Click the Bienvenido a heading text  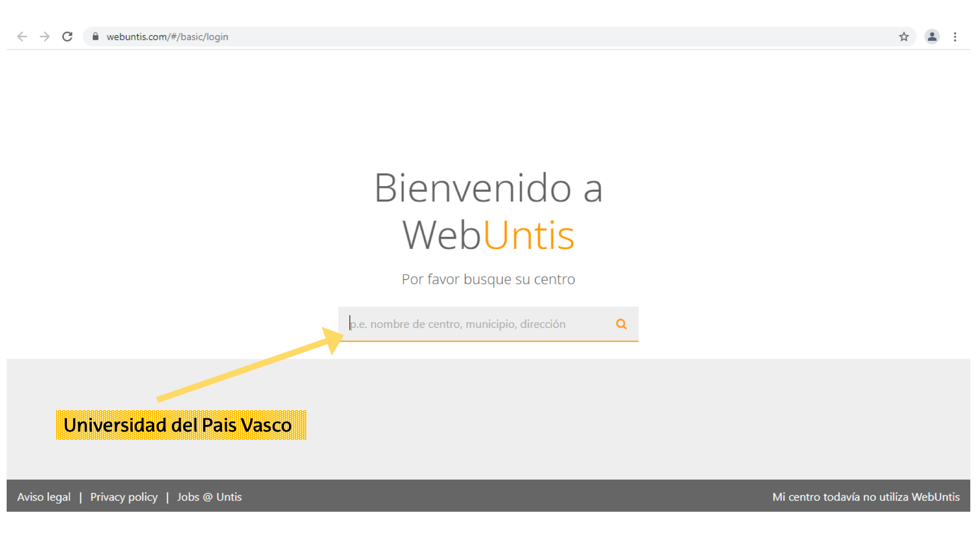tap(488, 188)
